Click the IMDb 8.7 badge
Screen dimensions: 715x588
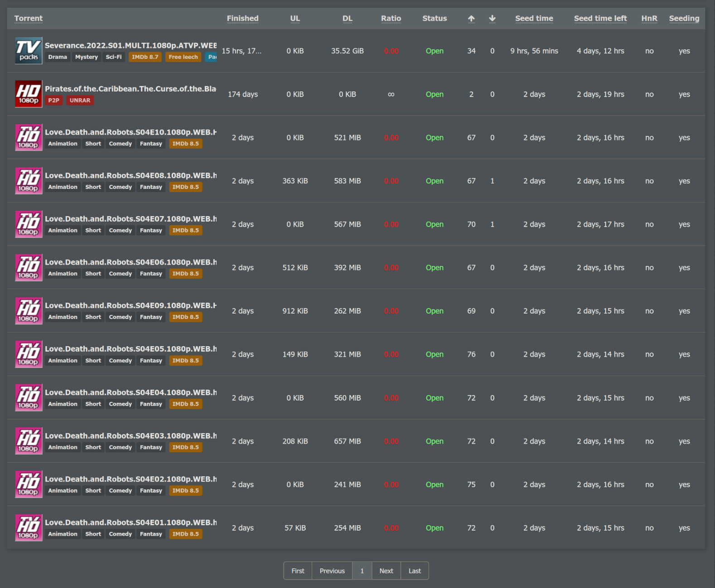145,57
